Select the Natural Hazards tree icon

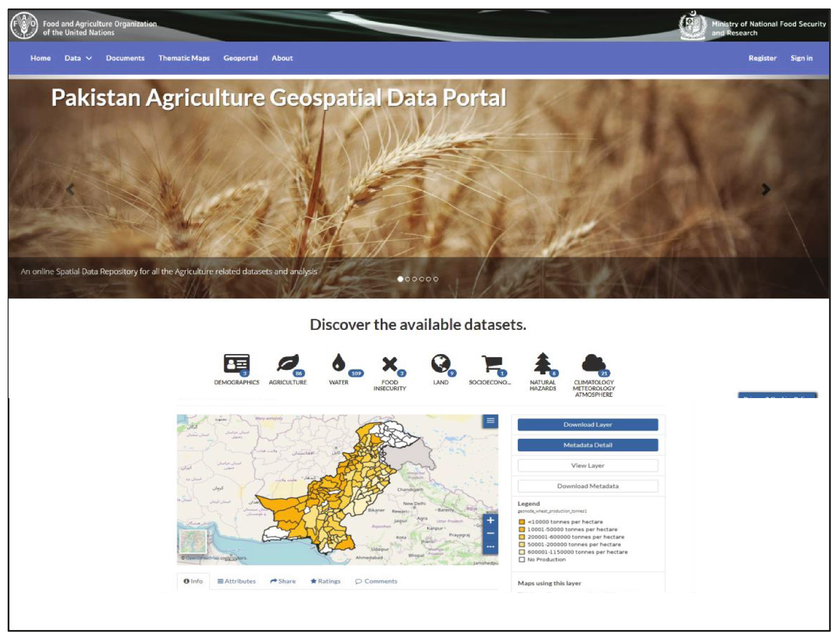coord(542,363)
